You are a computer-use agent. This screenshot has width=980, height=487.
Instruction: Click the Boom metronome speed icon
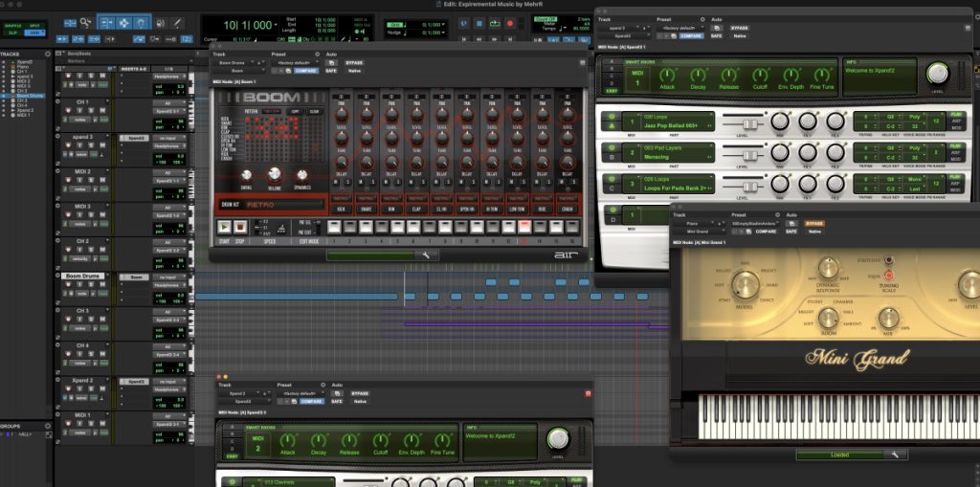282,229
